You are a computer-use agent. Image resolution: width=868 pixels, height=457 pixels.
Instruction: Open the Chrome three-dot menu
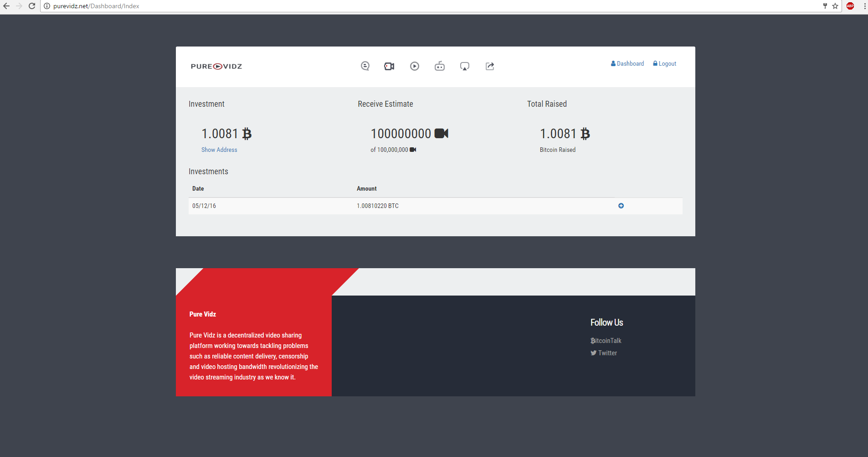864,6
